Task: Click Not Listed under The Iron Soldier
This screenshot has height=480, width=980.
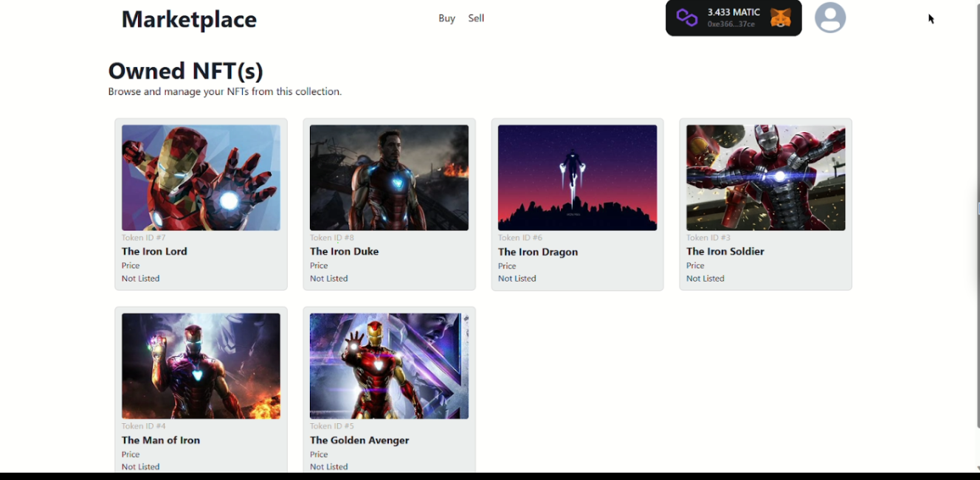Action: pos(705,279)
